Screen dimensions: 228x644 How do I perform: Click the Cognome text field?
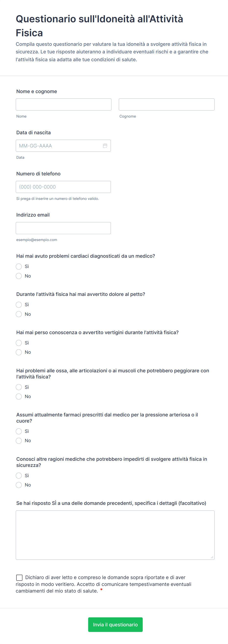coord(166,105)
